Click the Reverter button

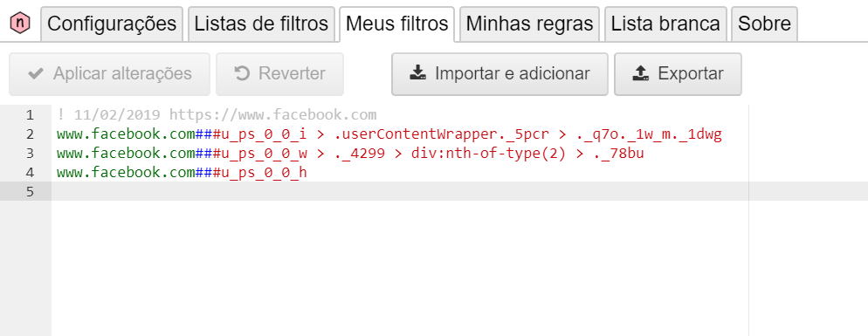279,73
